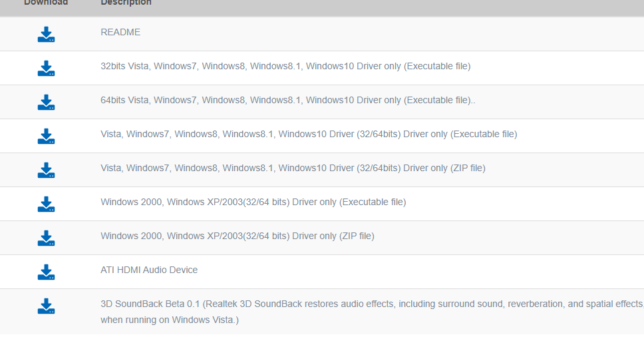
Task: Download the Windows 2000/XP driver ZIP file
Action: pyautogui.click(x=46, y=238)
